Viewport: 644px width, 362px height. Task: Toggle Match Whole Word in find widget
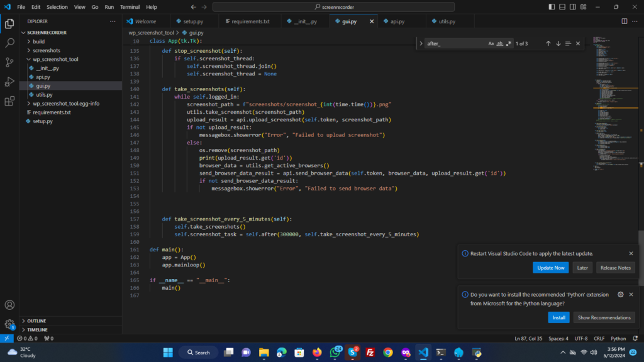click(x=500, y=43)
